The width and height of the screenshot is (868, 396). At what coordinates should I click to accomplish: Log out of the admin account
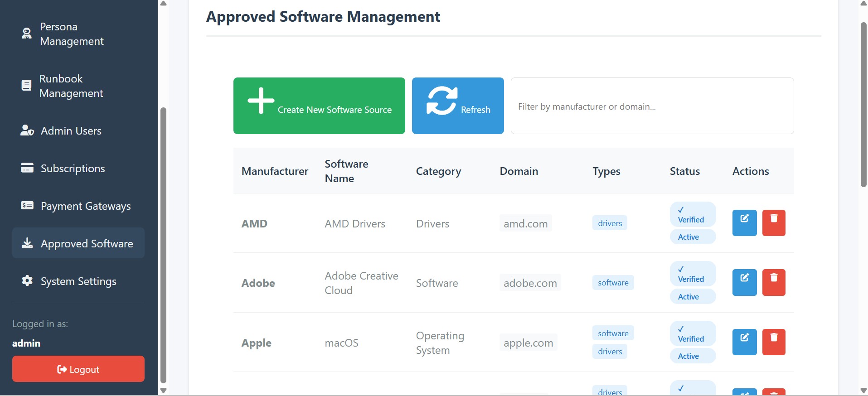[78, 369]
